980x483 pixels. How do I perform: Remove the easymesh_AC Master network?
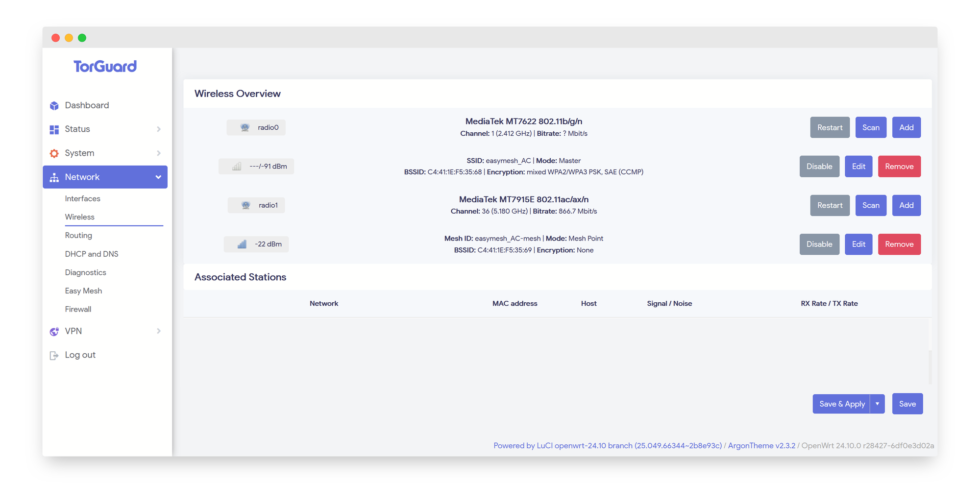(x=899, y=167)
